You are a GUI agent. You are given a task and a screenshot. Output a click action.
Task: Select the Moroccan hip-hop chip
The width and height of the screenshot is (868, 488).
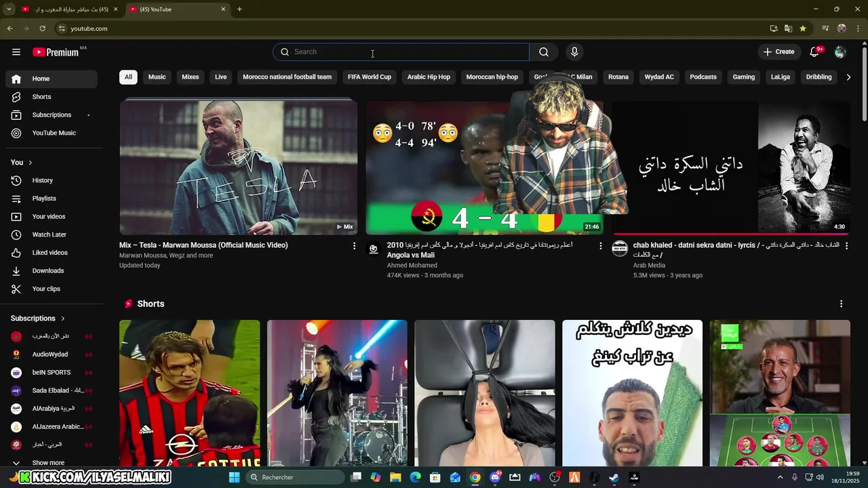(x=492, y=77)
